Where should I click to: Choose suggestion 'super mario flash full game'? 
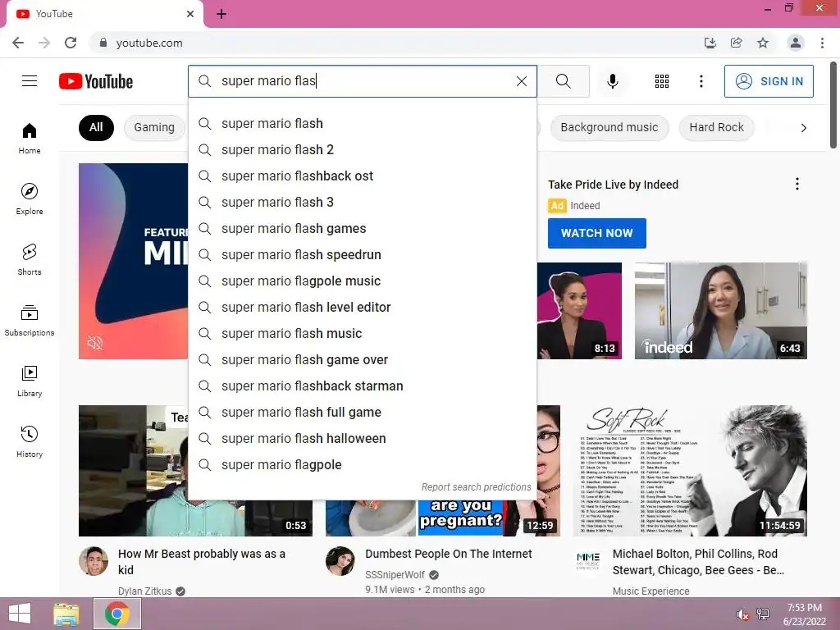pyautogui.click(x=362, y=412)
